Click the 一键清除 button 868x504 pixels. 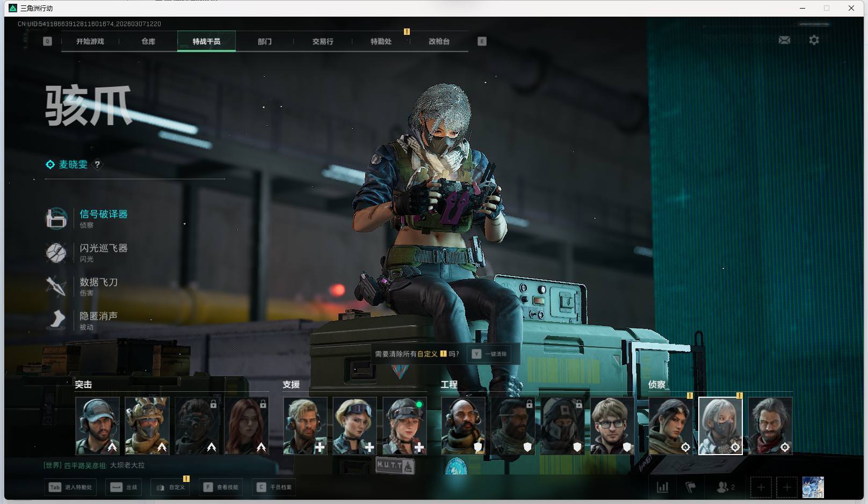(x=489, y=354)
